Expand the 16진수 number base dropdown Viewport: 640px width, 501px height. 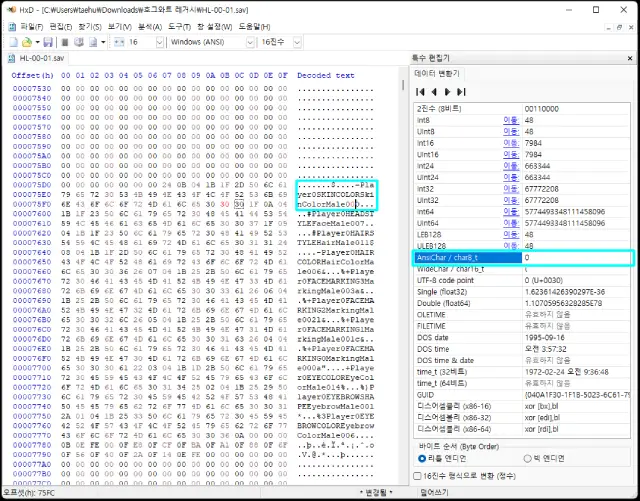297,42
